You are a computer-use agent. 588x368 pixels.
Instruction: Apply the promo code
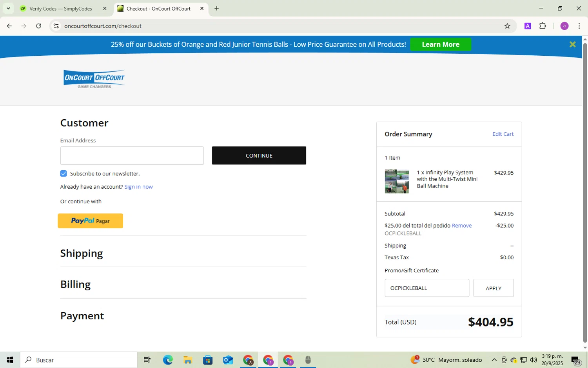pos(494,288)
